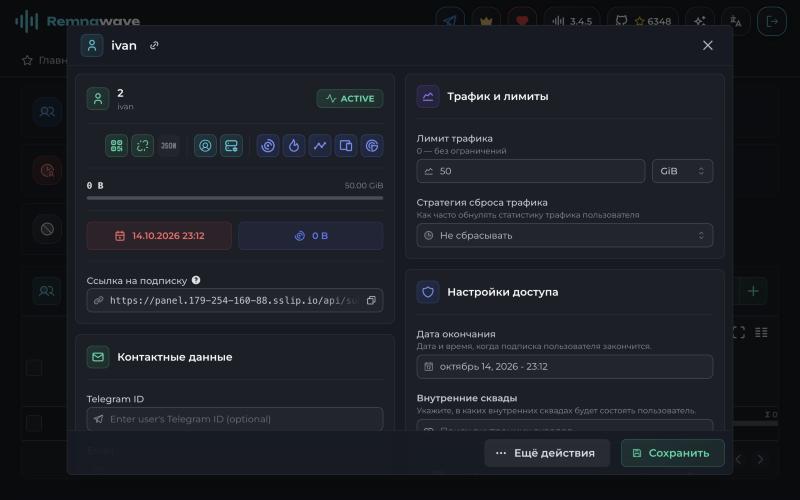Click the green user avatar above the ivan label
The width and height of the screenshot is (800, 500).
tap(98, 98)
